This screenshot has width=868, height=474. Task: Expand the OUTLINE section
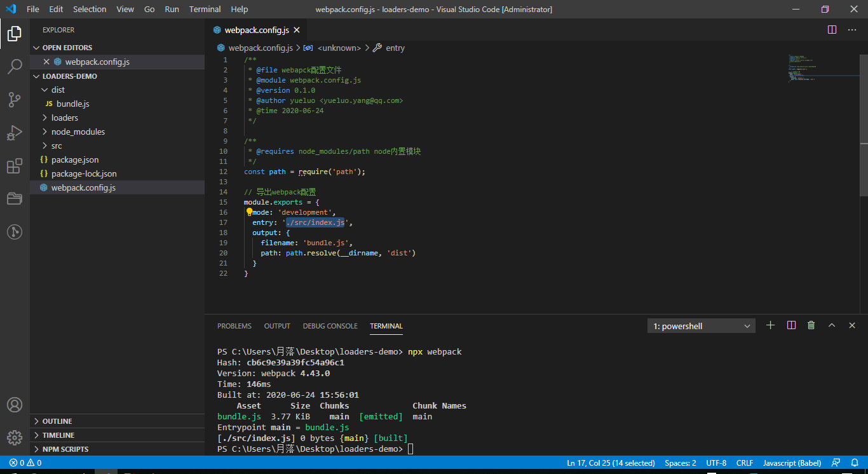tap(57, 421)
